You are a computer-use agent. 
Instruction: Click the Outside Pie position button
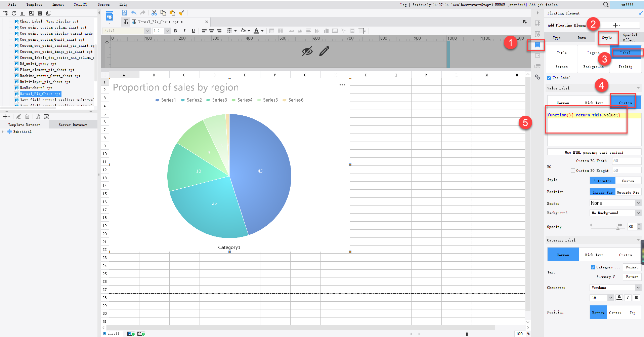(x=628, y=192)
